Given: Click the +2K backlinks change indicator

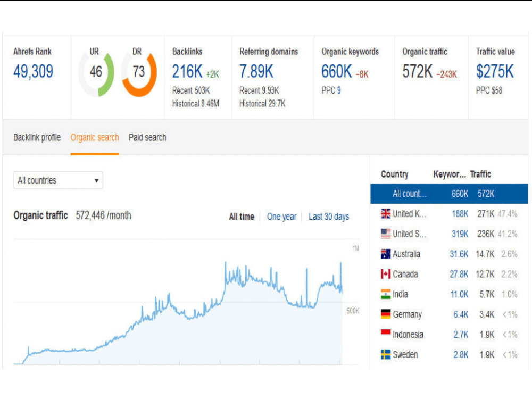Looking at the screenshot, I should click(x=213, y=74).
